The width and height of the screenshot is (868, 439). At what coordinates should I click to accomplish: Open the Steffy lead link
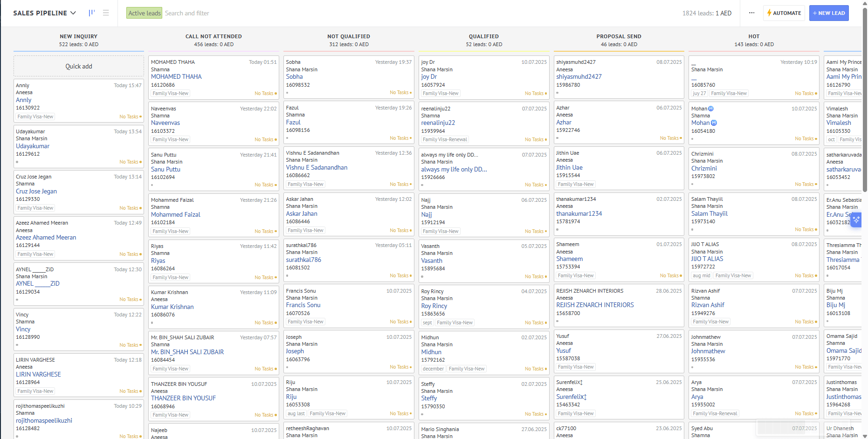coord(429,398)
